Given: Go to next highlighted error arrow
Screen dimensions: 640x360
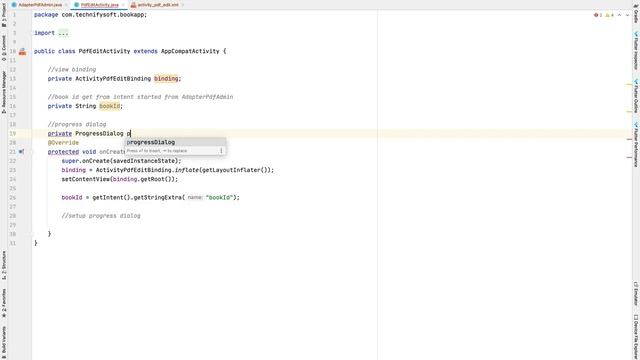Looking at the screenshot, I should coord(627,15).
